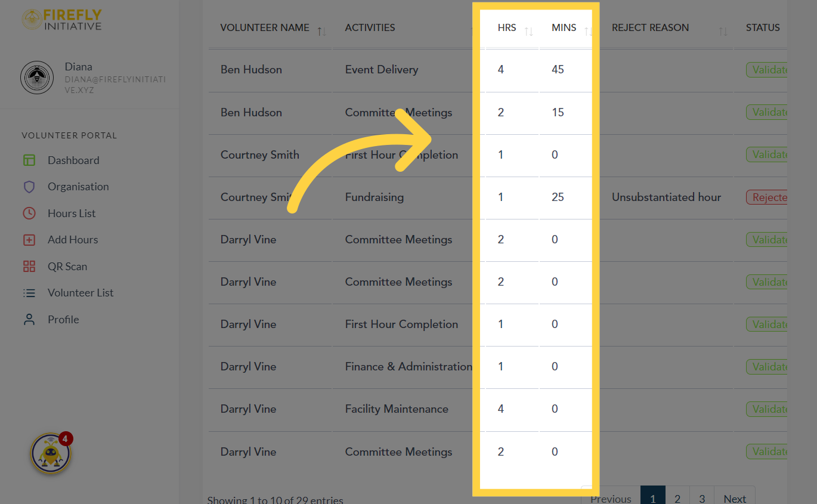817x504 pixels.
Task: Click the Hours List clock icon
Action: [x=29, y=214]
